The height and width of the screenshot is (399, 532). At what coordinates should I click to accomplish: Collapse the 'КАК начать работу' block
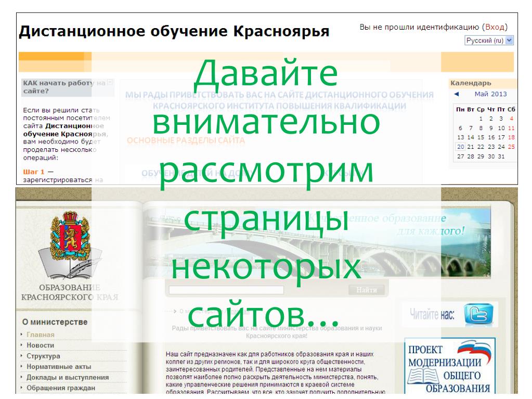point(110,82)
